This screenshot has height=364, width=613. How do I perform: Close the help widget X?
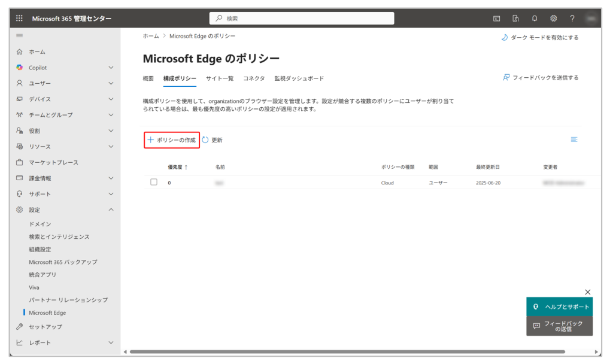pyautogui.click(x=588, y=292)
